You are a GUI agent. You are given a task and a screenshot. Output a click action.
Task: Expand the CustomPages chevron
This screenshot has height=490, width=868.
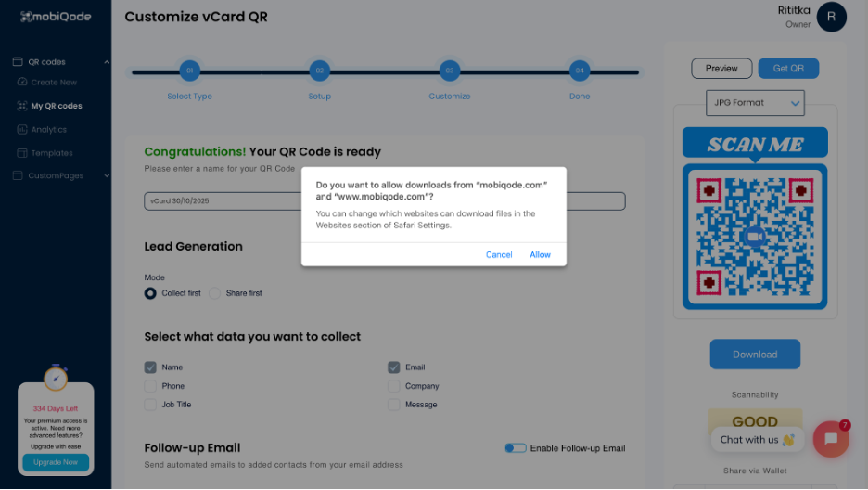point(107,175)
